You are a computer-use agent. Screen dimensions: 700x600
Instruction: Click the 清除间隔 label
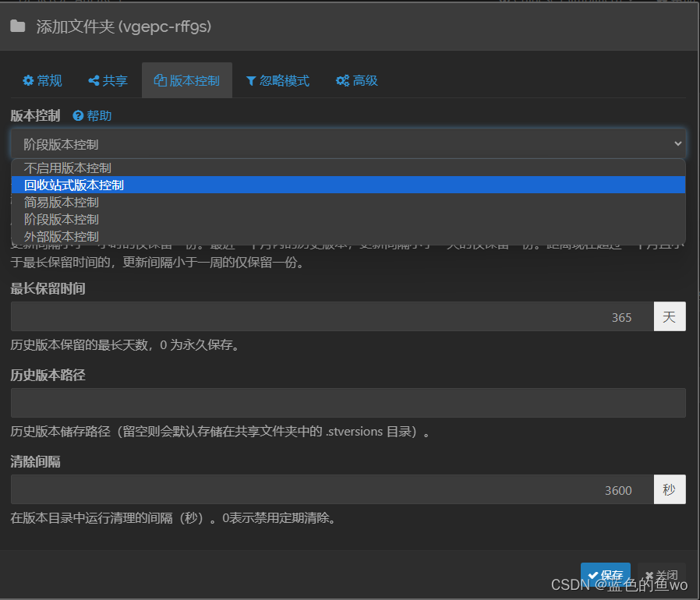point(35,461)
